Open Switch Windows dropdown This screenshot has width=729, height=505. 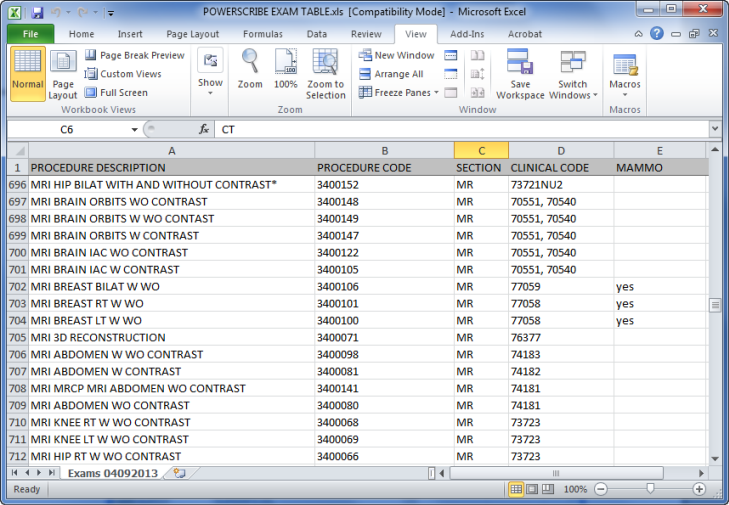[x=573, y=73]
